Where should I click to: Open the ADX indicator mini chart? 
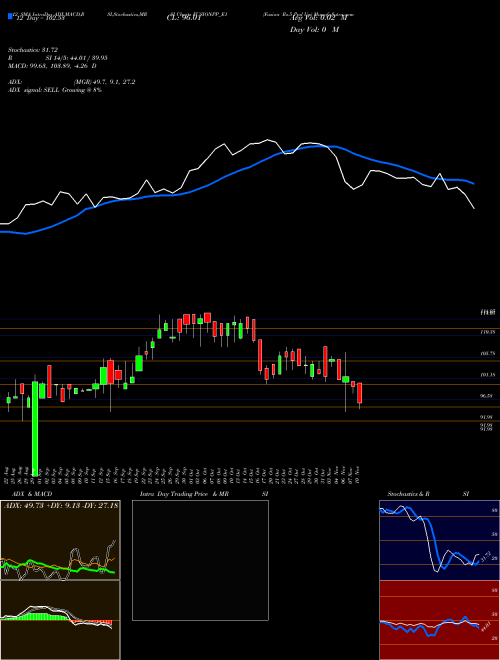coord(60,540)
